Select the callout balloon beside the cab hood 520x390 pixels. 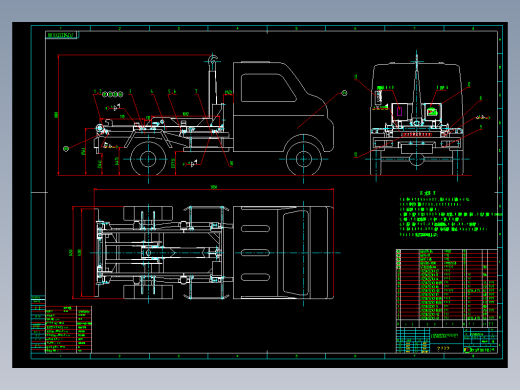[x=344, y=93]
